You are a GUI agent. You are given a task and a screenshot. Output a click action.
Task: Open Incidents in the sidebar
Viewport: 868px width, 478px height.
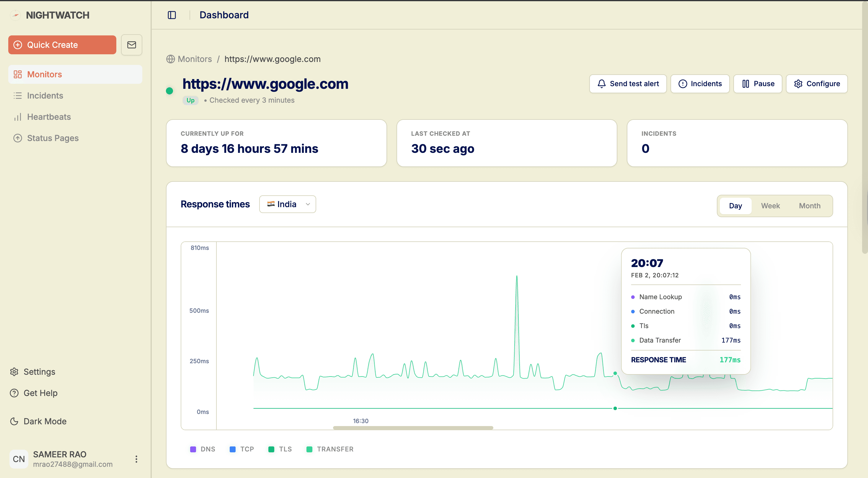point(45,96)
